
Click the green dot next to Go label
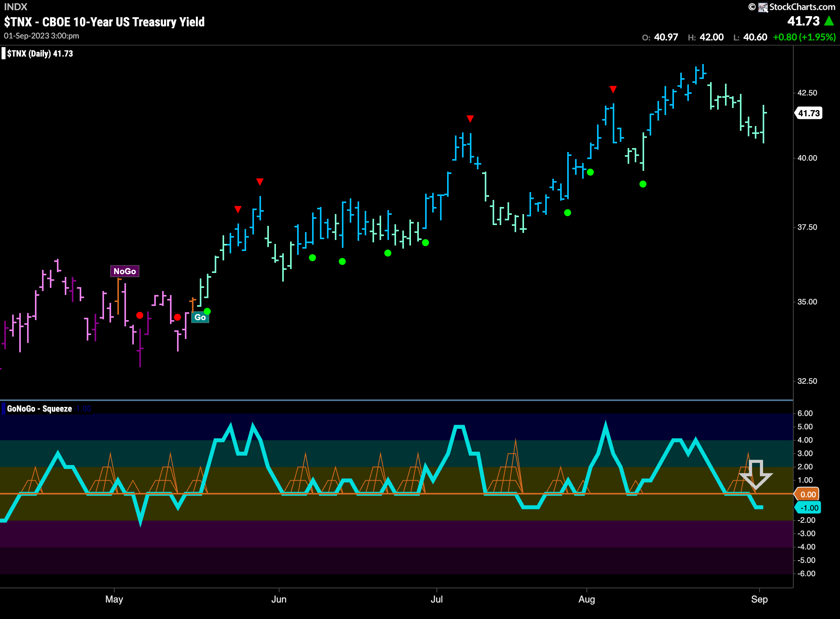[207, 311]
